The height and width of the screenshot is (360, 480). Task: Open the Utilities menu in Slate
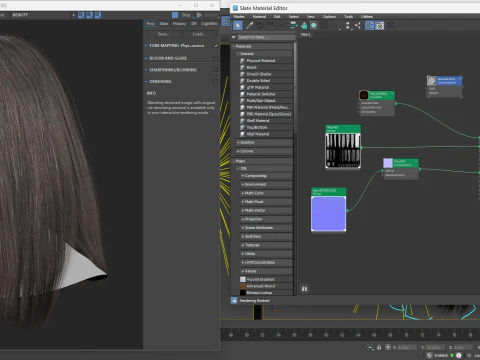pos(367,17)
